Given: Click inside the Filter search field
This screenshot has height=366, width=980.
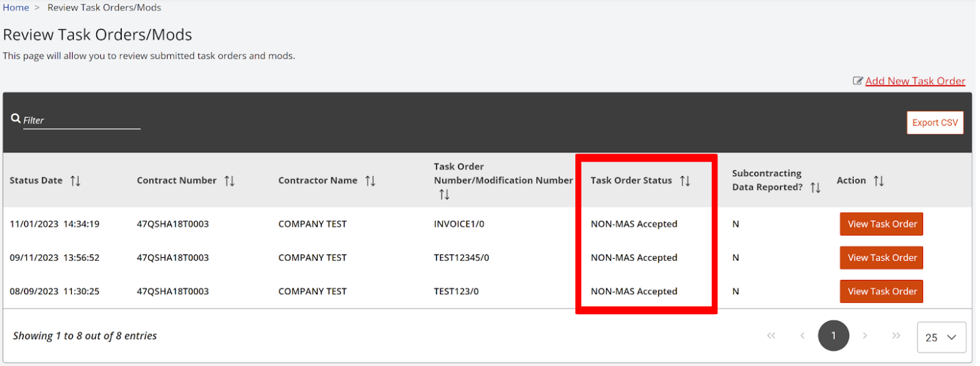Looking at the screenshot, I should tap(81, 120).
